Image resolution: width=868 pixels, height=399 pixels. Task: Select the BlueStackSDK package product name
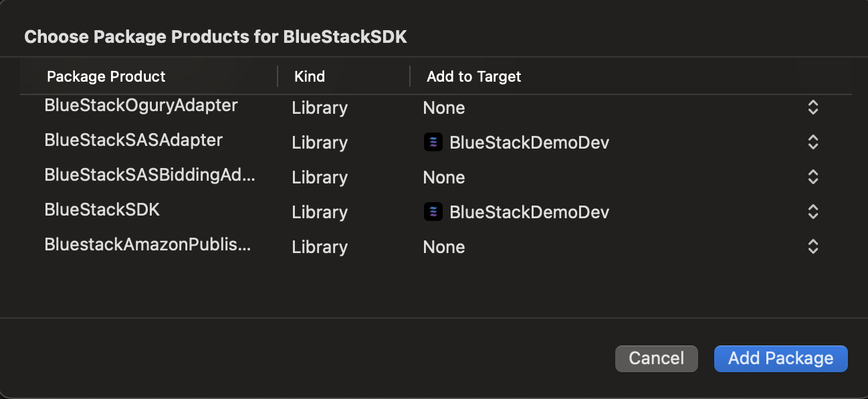(102, 210)
